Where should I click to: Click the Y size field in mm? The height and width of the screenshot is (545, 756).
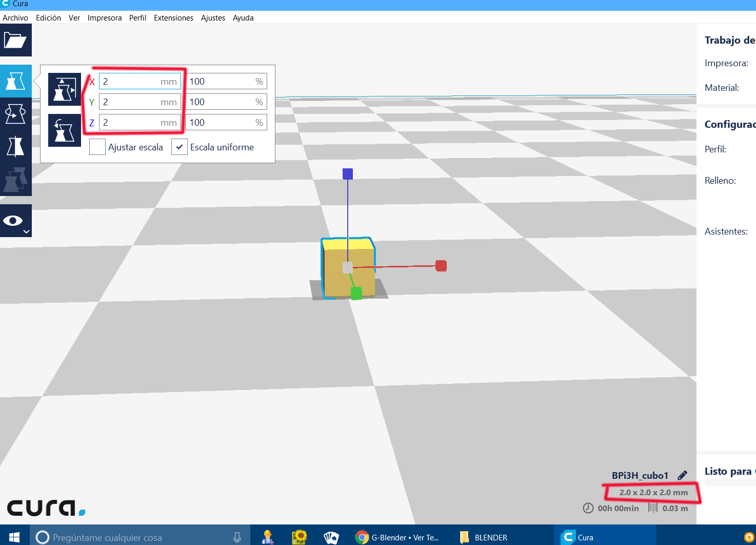point(140,102)
